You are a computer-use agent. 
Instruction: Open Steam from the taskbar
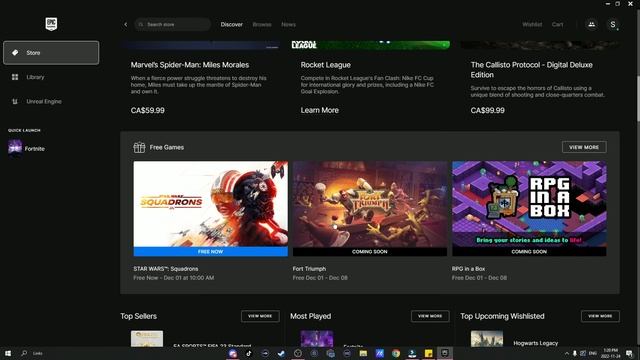click(281, 353)
